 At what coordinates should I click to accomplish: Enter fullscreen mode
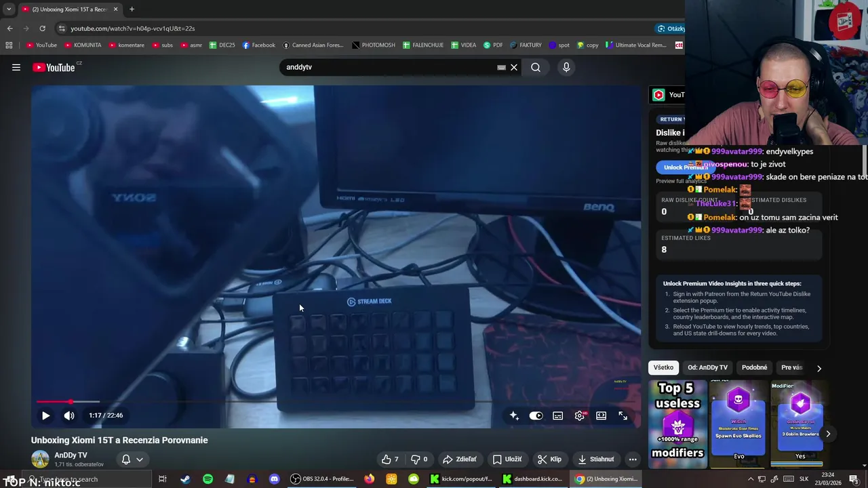(x=623, y=415)
